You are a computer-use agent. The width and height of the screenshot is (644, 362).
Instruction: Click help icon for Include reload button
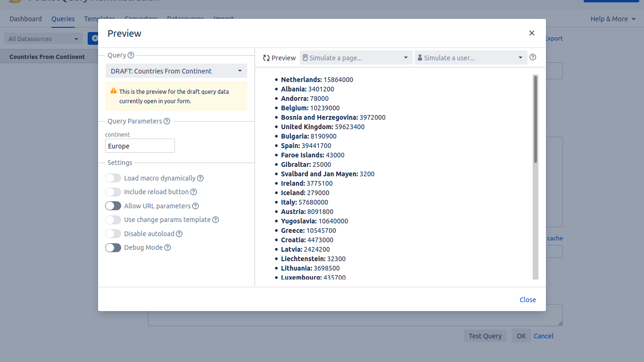pyautogui.click(x=193, y=192)
